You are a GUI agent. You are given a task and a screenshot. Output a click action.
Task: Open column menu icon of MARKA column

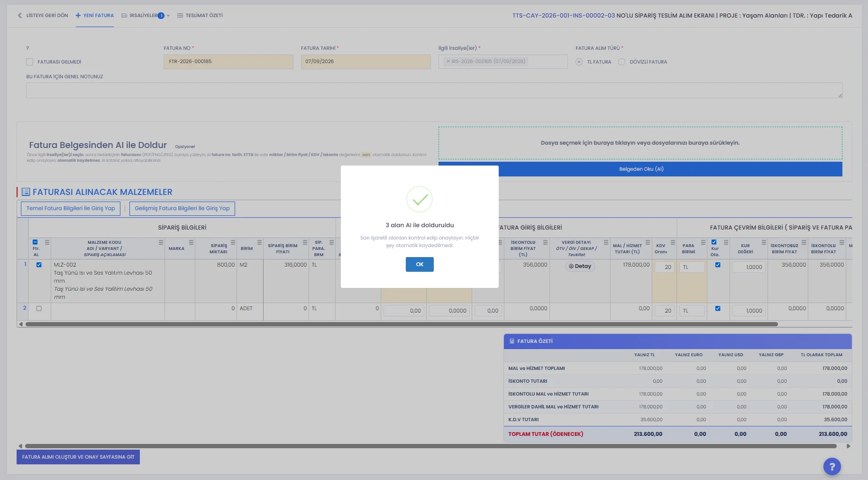[x=192, y=242]
